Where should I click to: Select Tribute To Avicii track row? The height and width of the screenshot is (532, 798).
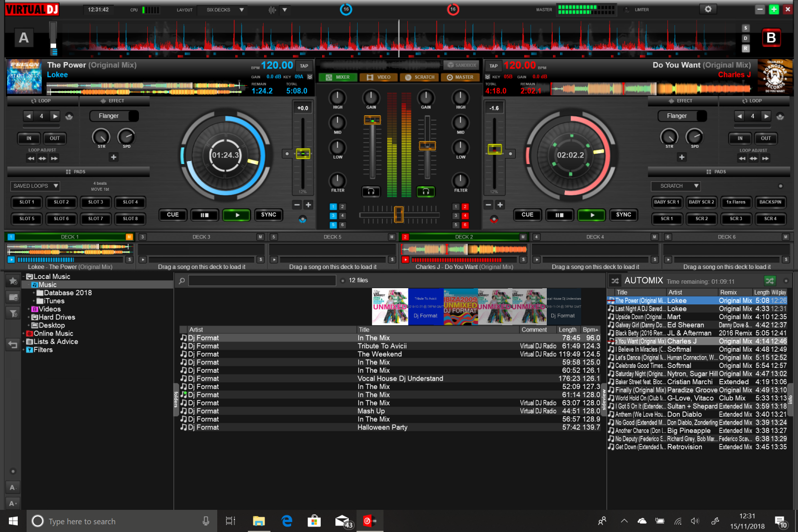coord(390,346)
